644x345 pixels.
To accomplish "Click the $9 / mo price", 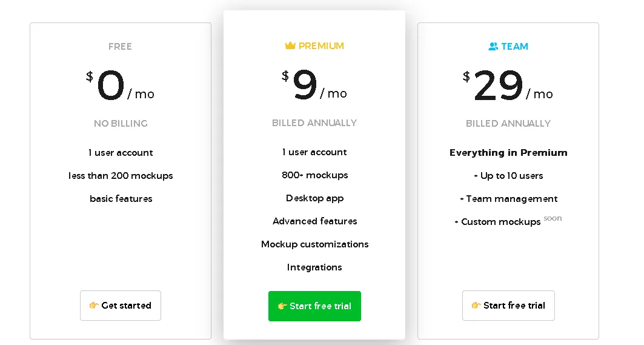I will pos(314,85).
